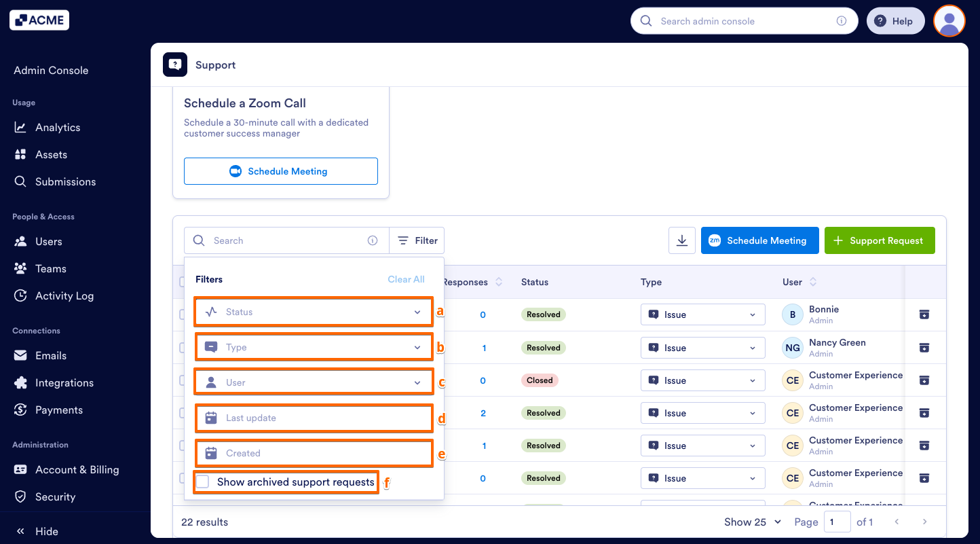The width and height of the screenshot is (980, 544).
Task: Click the Page number input
Action: pyautogui.click(x=837, y=522)
